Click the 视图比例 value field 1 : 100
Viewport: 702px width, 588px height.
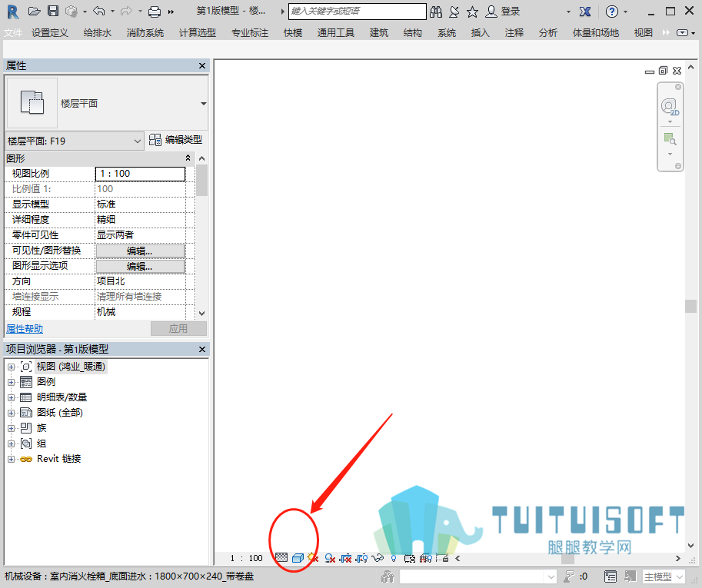[x=140, y=174]
